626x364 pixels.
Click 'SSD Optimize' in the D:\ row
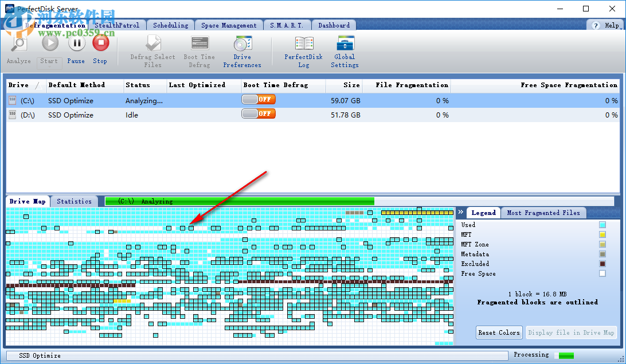pos(71,115)
